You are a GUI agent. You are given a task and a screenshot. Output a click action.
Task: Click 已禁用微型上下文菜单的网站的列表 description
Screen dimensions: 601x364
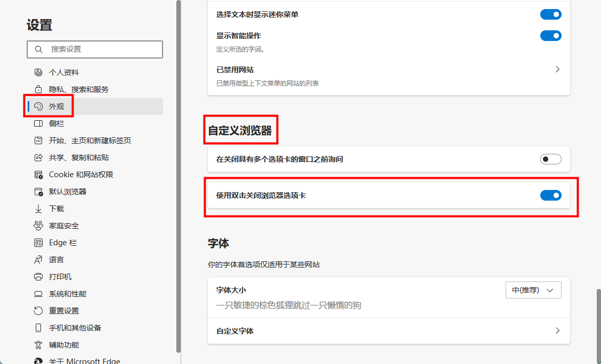tap(267, 84)
